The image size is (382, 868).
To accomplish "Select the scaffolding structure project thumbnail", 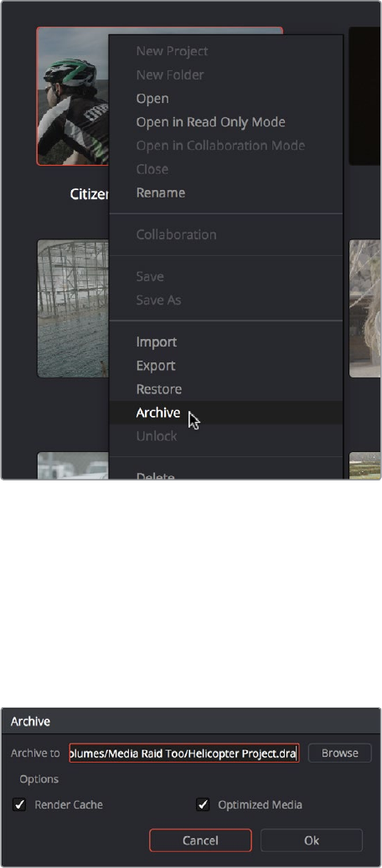I will (73, 308).
